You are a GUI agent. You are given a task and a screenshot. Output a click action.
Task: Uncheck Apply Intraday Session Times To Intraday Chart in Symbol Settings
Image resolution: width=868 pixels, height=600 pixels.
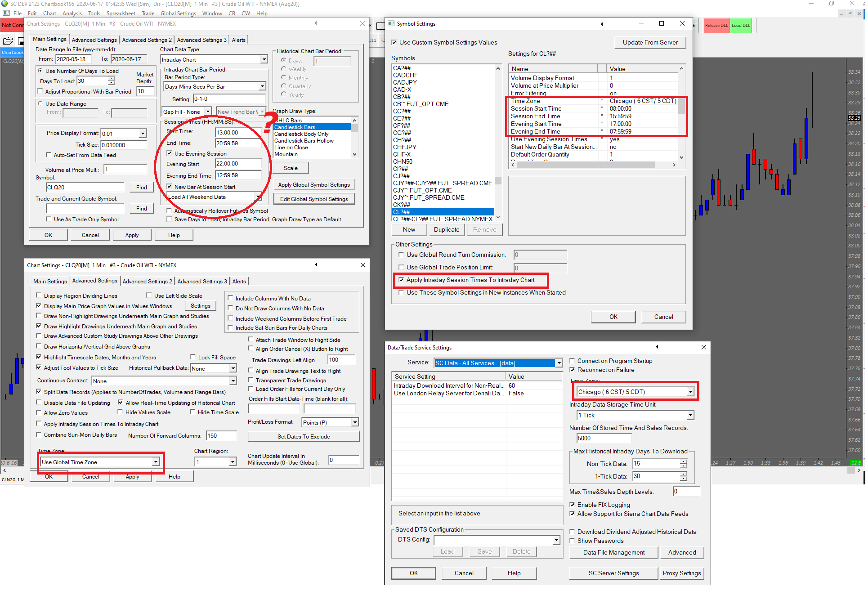[x=401, y=280]
